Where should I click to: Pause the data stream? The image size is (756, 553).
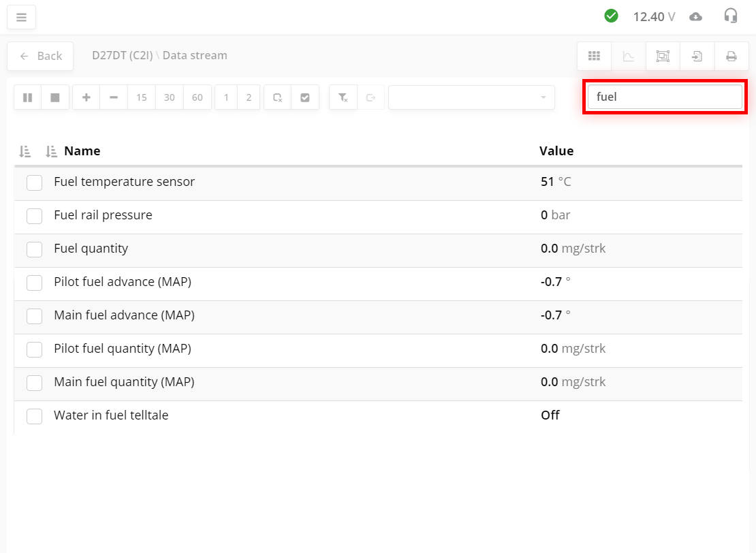(28, 97)
